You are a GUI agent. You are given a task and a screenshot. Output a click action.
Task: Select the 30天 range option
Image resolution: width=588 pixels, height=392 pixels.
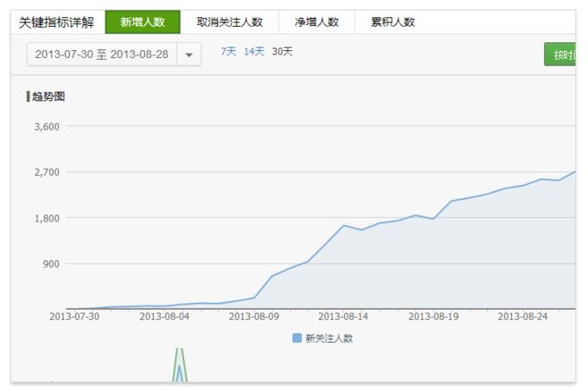click(x=282, y=52)
